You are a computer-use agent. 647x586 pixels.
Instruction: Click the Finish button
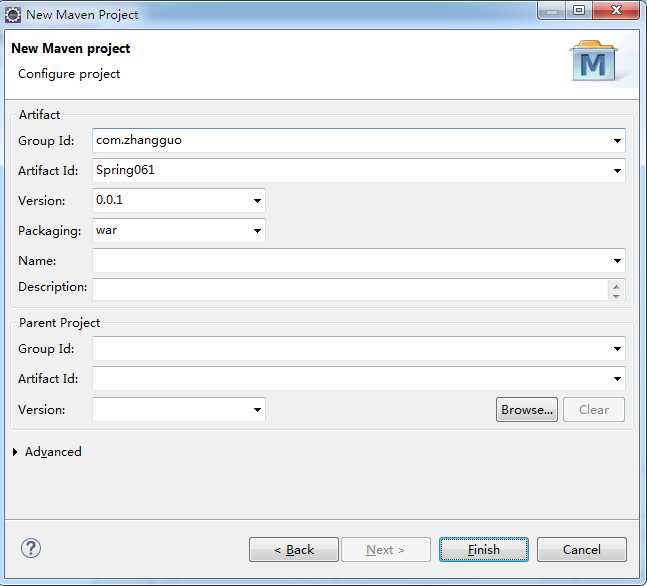point(484,550)
